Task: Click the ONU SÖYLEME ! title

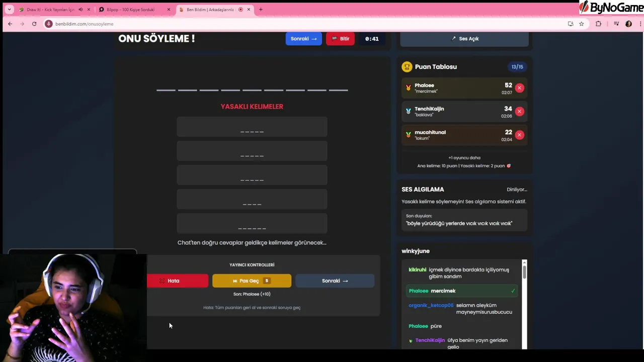Action: click(156, 38)
